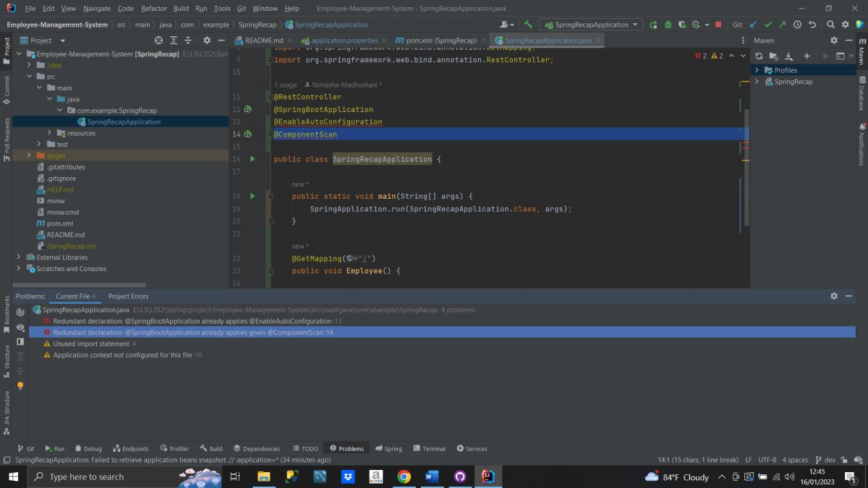
Task: Open the Terminal tool window
Action: [x=429, y=448]
